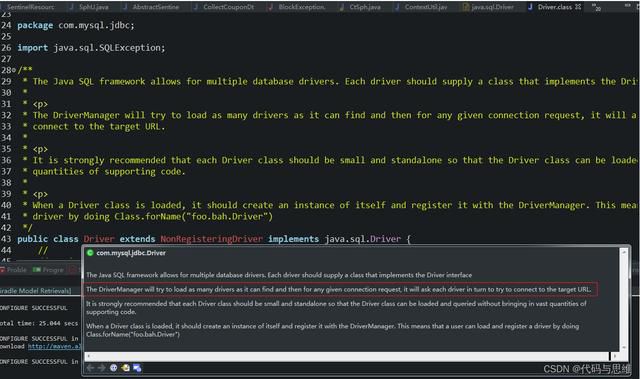Collapse the Javadoc comment fold at line 28
This screenshot has height=379, width=640.
coord(14,70)
